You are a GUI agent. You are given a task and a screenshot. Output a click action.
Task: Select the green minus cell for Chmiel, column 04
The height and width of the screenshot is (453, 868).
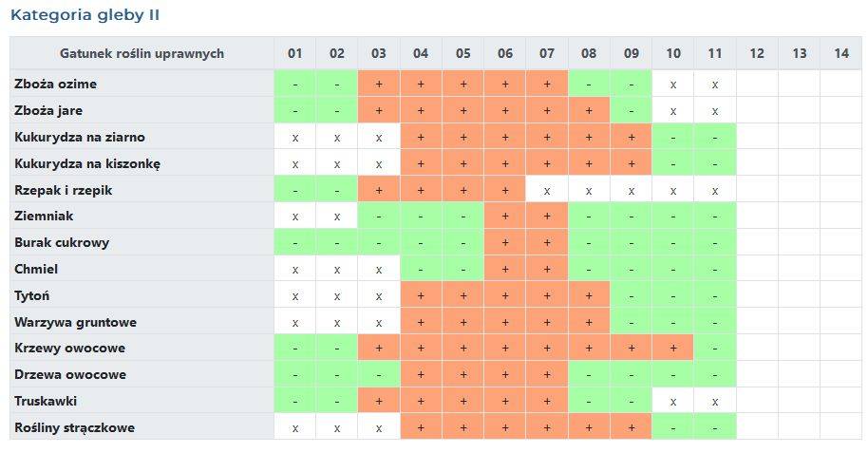pos(421,269)
